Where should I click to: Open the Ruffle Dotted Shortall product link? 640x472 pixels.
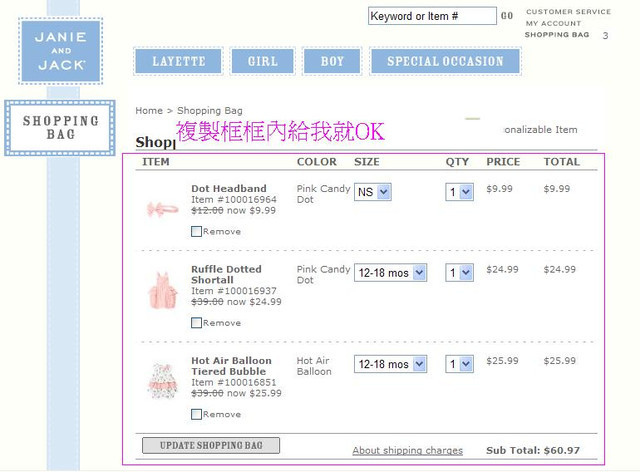pyautogui.click(x=226, y=274)
